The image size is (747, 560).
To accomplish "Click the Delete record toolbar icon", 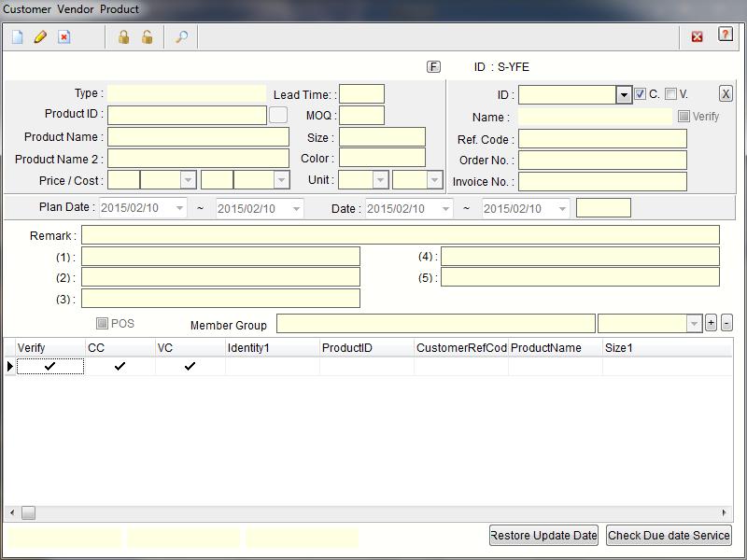I will (x=63, y=37).
